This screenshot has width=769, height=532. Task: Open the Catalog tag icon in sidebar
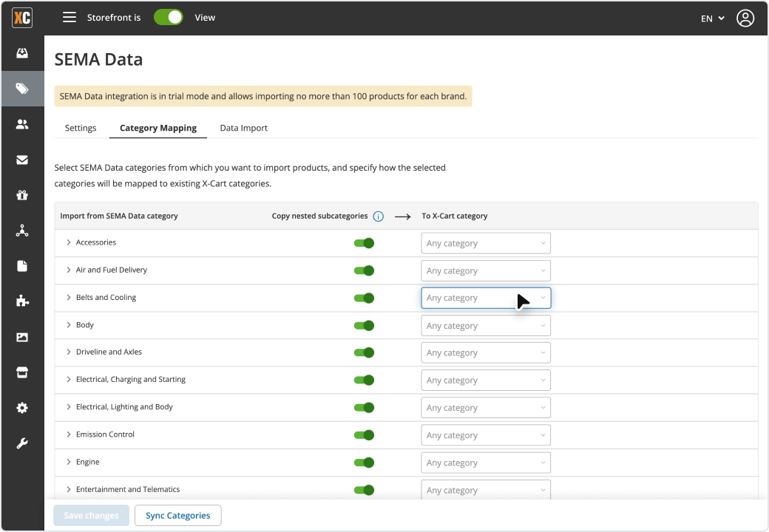pos(22,89)
